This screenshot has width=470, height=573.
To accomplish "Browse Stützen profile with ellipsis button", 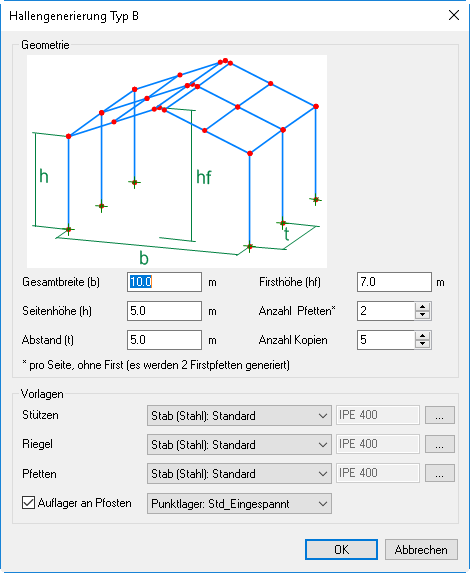I will point(440,415).
